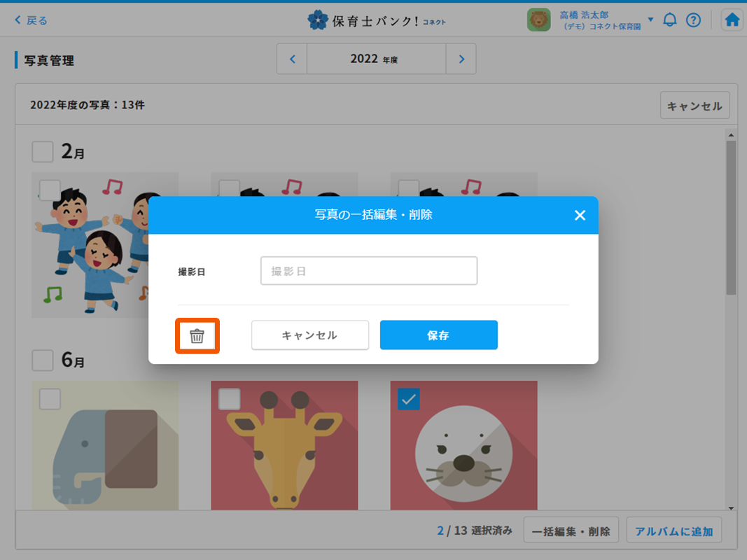The image size is (747, 560).
Task: Uncheck the seal photo checkbox
Action: 409,399
